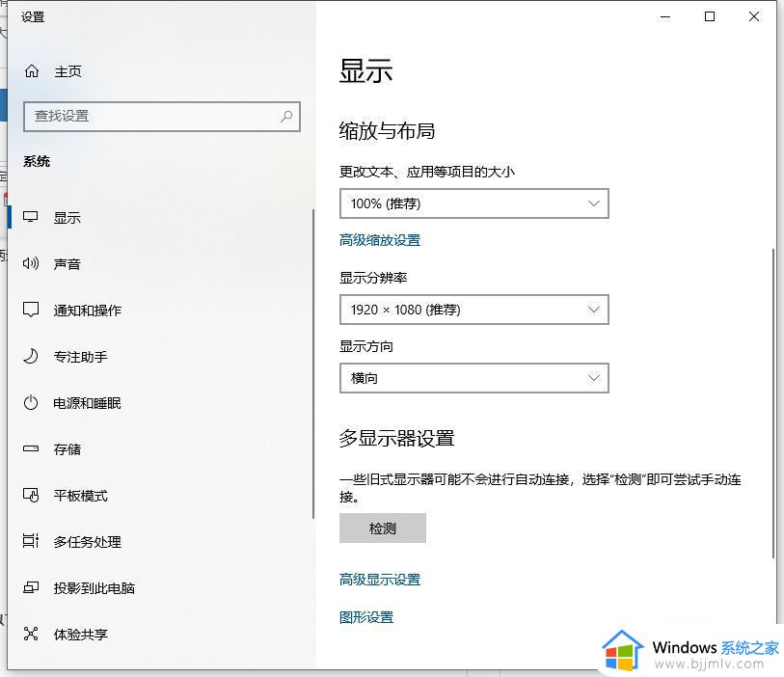Select 显示 in the system sidebar
This screenshot has width=784, height=677.
(x=67, y=218)
